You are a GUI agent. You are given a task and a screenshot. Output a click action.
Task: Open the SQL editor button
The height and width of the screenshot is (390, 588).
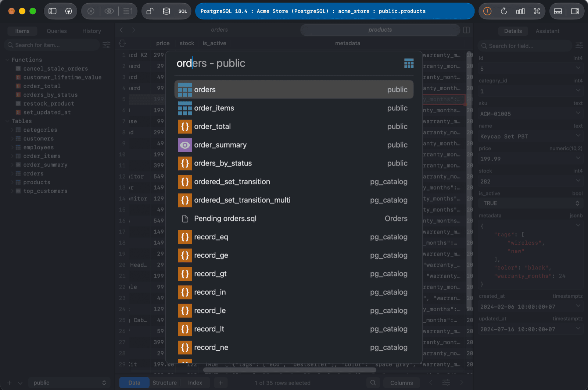pos(183,11)
